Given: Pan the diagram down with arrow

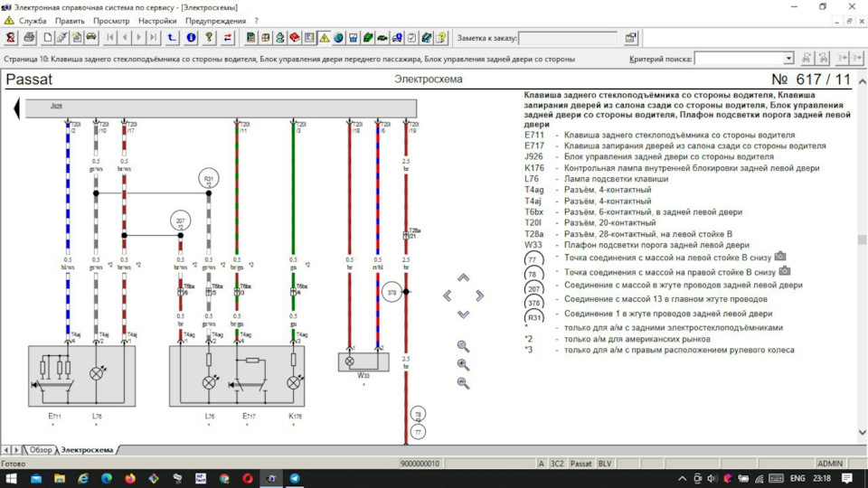Looking at the screenshot, I should click(463, 314).
